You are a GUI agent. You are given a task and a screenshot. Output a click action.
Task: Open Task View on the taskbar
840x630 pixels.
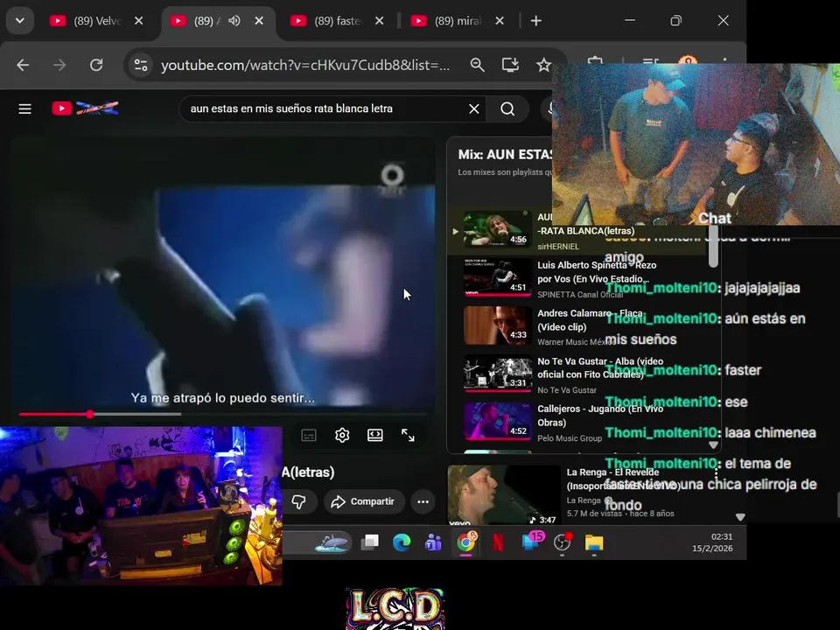tap(369, 543)
